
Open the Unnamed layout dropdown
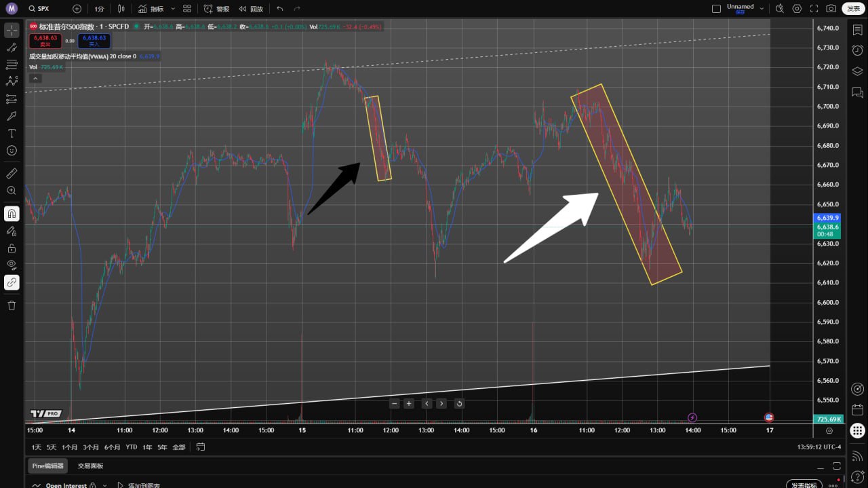click(762, 9)
